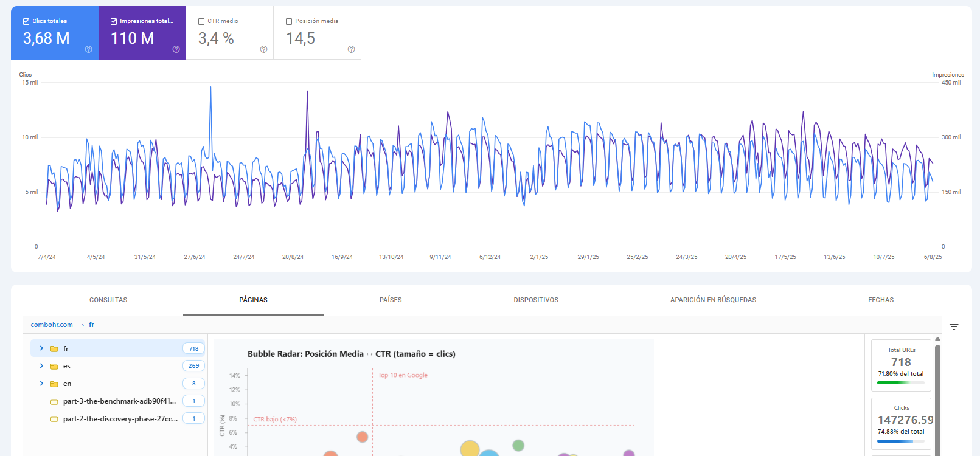Screen dimensions: 980x456
Task: Click the 14,5 average position value
Action: (301, 38)
